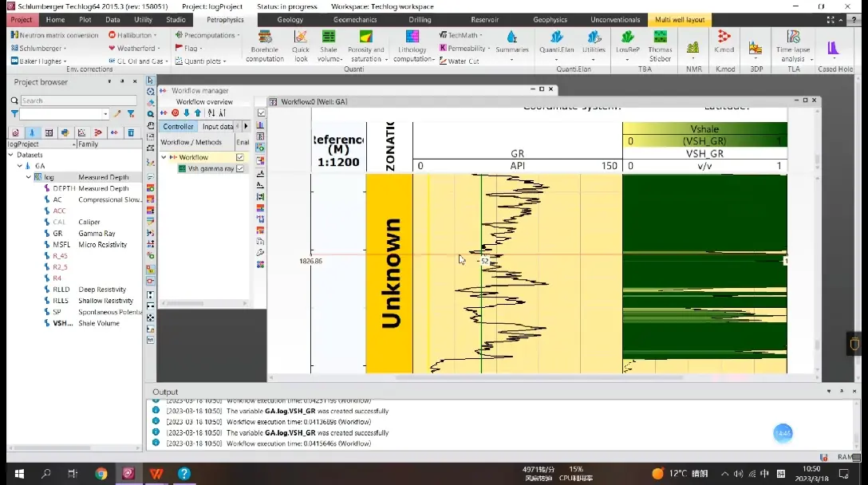Launch the Thomas Stieber tool
Image resolution: width=868 pixels, height=485 pixels.
click(660, 46)
